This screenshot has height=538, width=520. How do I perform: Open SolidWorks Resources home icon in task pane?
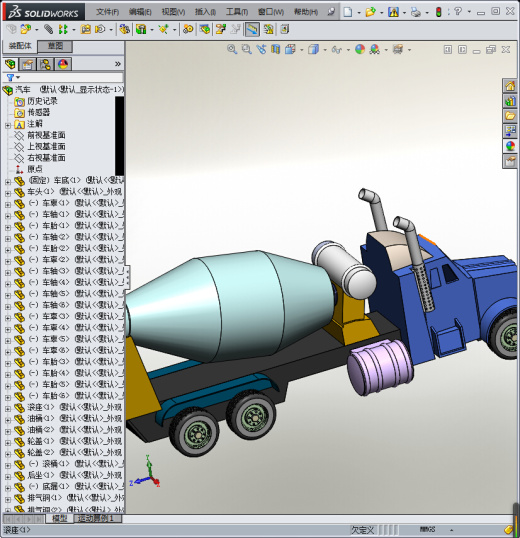(x=510, y=86)
